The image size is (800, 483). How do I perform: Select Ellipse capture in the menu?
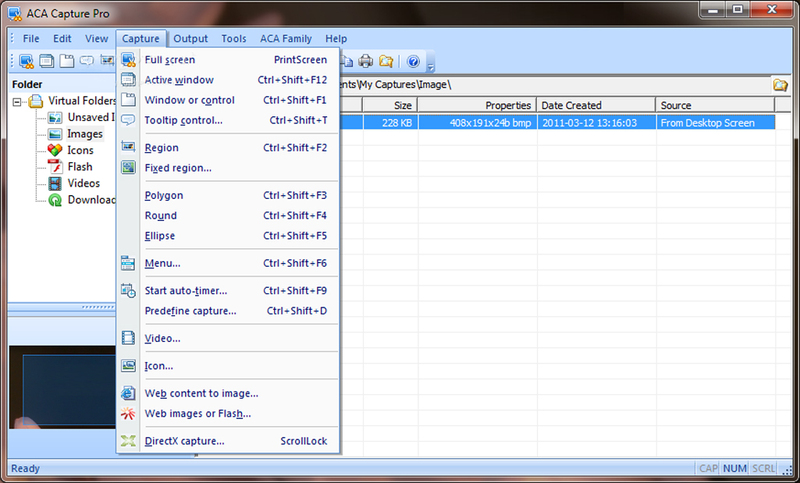(228, 236)
